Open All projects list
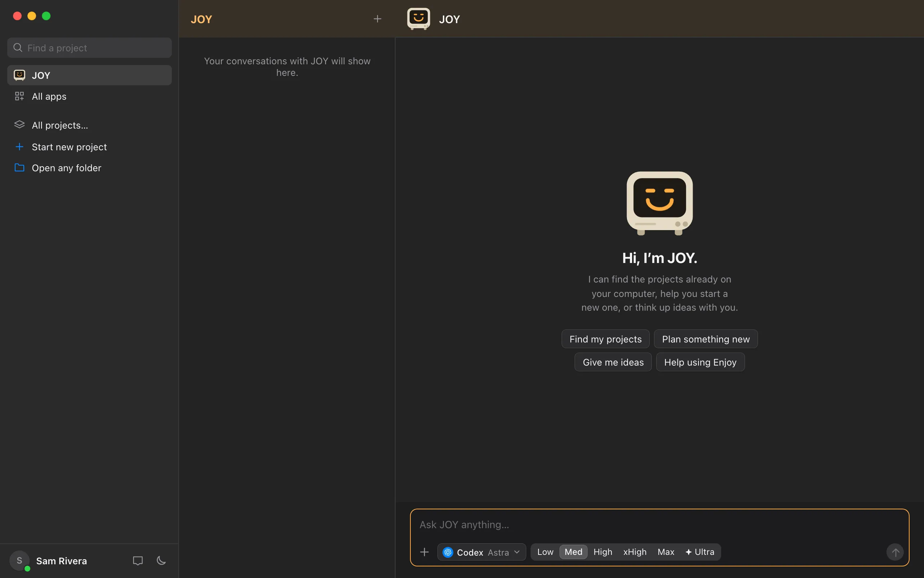This screenshot has width=924, height=578. click(90, 125)
